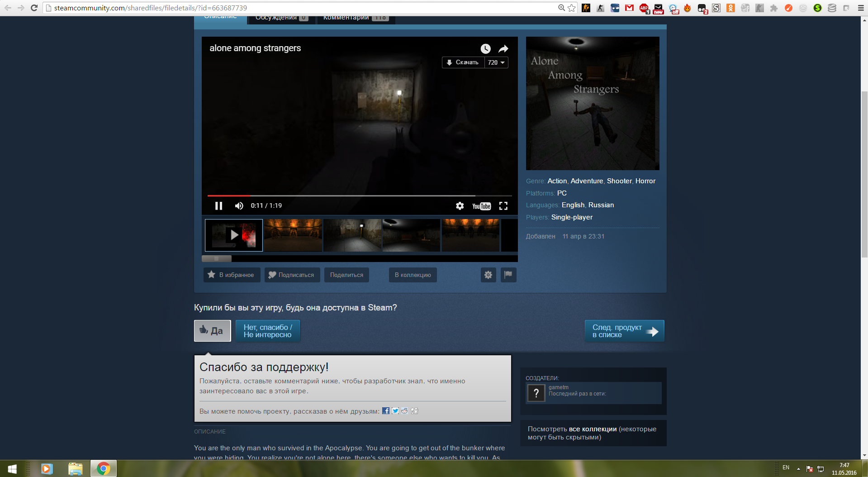The width and height of the screenshot is (868, 477).
Task: Open the media player taskbar icon
Action: (x=47, y=469)
